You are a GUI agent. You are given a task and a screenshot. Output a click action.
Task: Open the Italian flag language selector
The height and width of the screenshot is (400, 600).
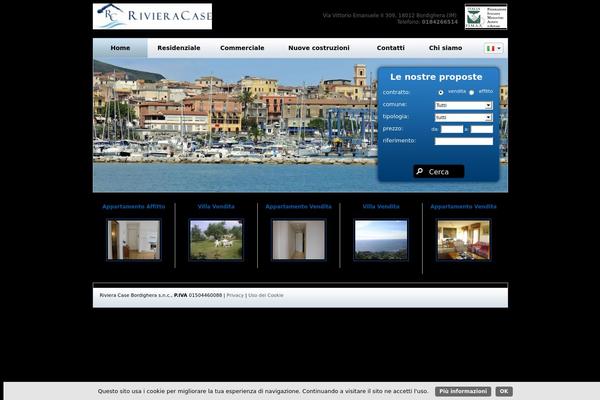coord(494,48)
